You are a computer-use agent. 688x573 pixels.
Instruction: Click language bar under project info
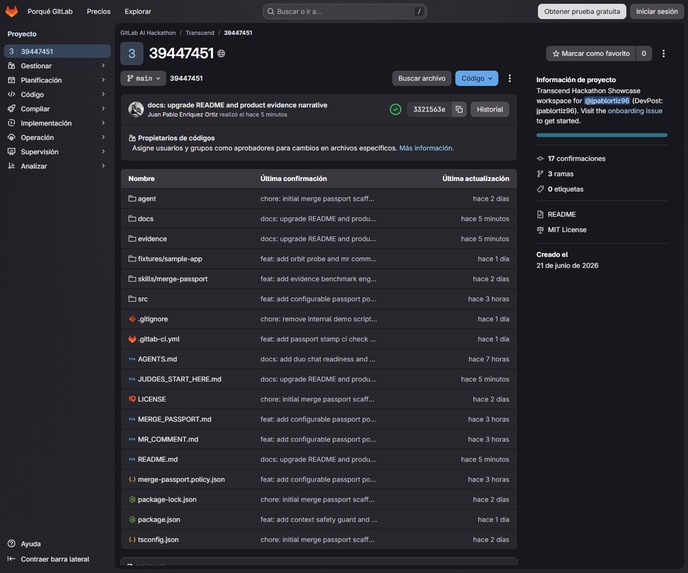[602, 135]
